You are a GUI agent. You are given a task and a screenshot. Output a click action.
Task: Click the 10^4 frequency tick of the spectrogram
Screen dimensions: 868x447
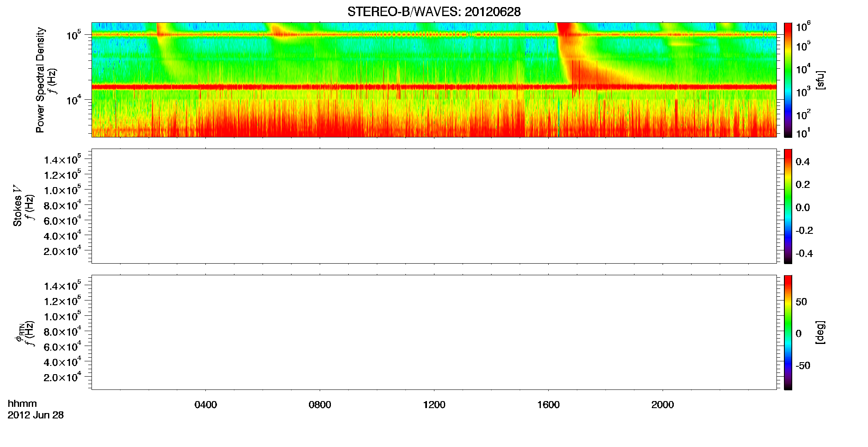coord(73,100)
